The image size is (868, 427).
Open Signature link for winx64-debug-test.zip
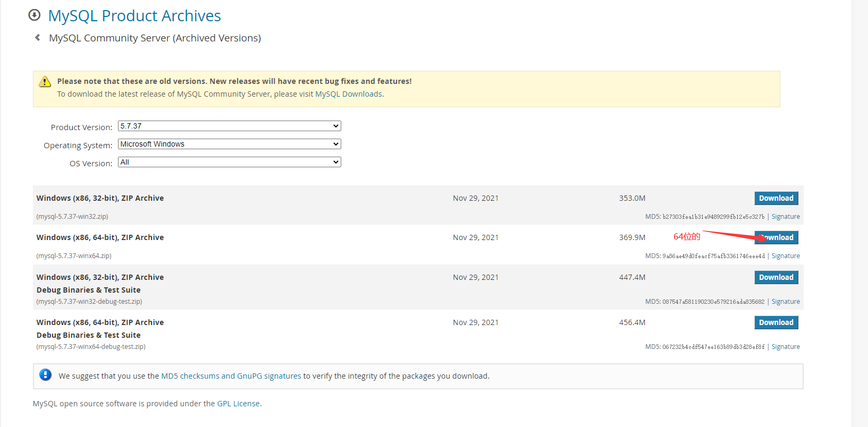(786, 347)
